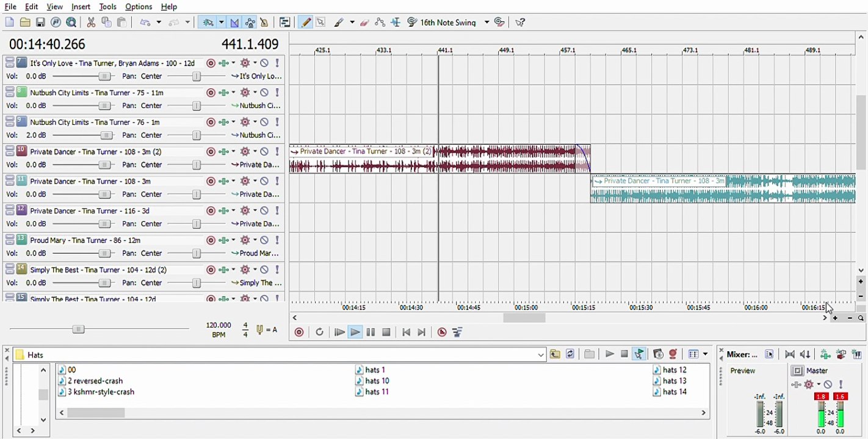
Task: Copy the selection from the main toolbar
Action: tap(106, 23)
